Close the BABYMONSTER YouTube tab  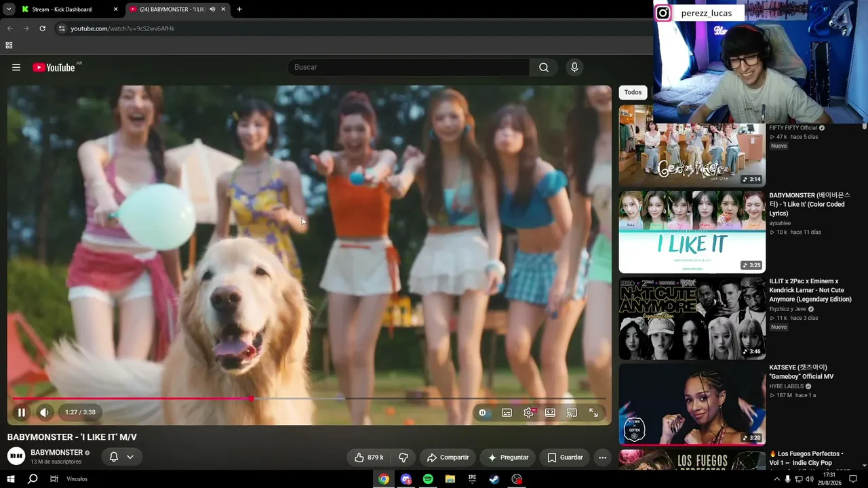223,9
